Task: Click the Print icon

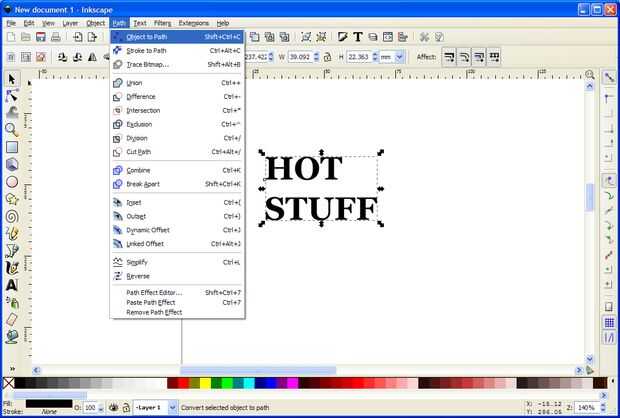Action: coord(56,37)
